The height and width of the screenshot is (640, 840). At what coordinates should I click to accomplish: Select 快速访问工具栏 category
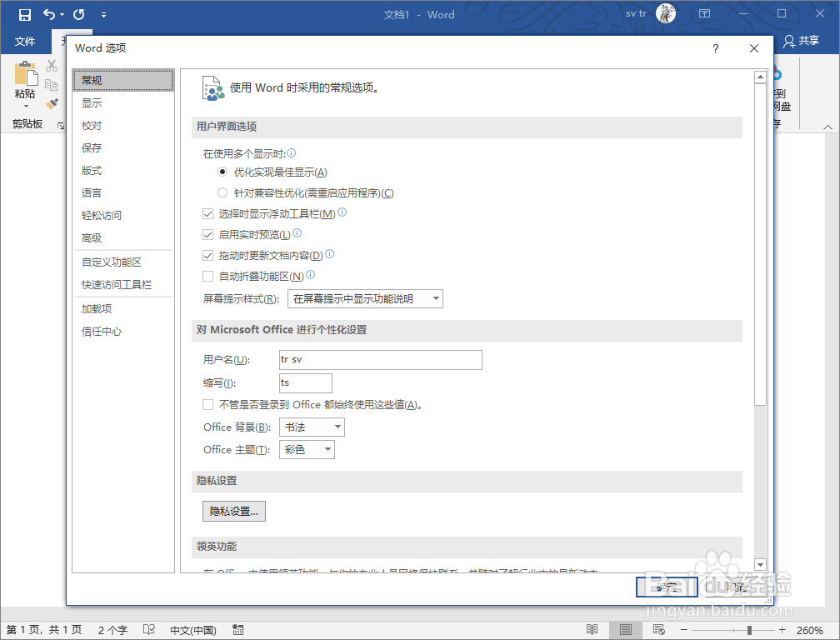click(123, 284)
